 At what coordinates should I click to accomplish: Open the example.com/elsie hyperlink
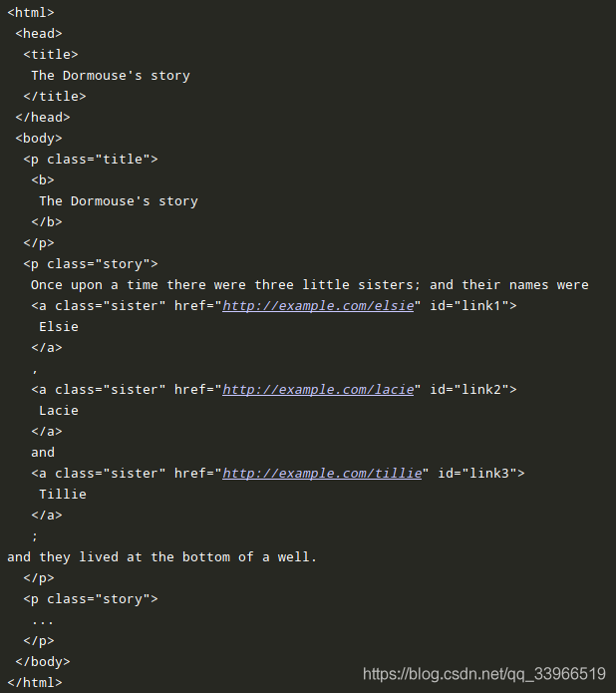point(317,306)
